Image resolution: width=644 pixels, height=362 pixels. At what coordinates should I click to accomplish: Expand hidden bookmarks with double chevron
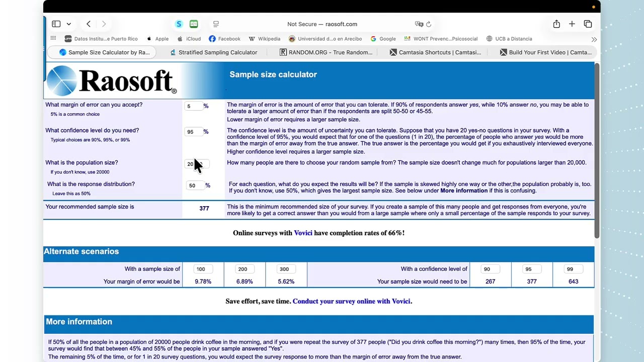click(594, 39)
